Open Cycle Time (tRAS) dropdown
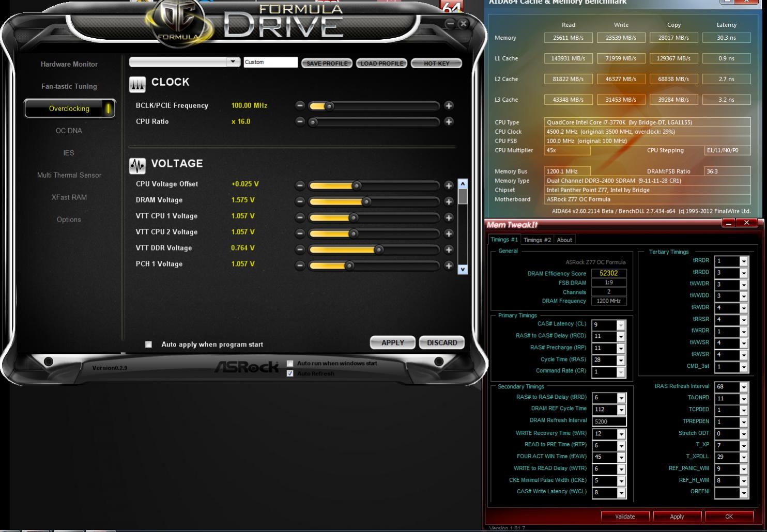 click(x=621, y=361)
